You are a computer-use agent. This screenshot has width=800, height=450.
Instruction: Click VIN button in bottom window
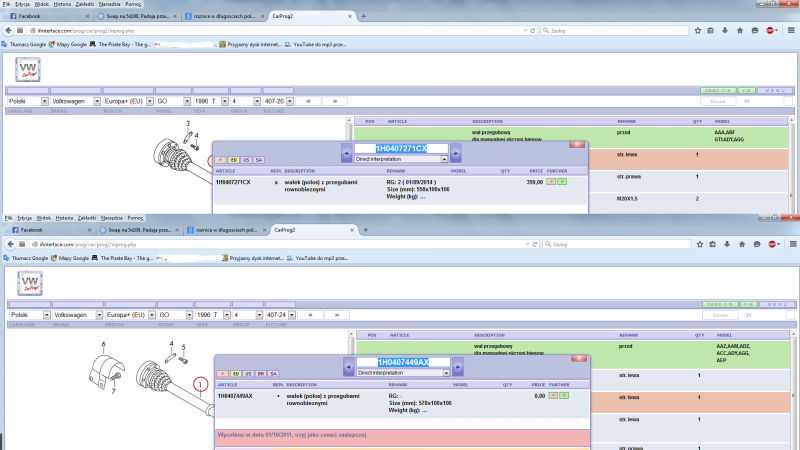tap(748, 304)
